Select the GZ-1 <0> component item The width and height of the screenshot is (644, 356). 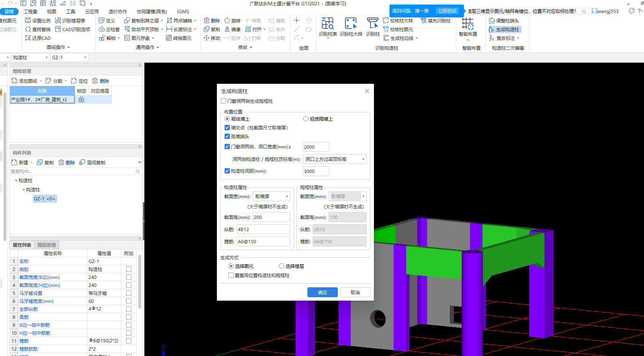(x=44, y=199)
